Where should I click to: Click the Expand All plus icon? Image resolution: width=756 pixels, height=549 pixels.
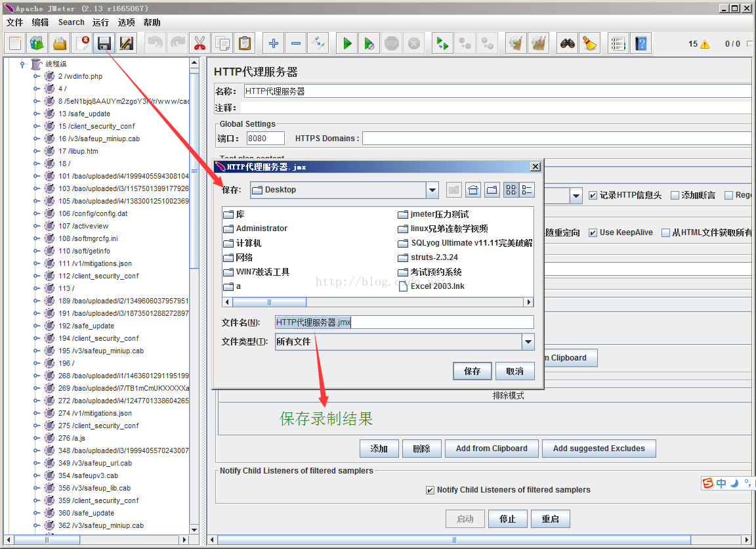[274, 43]
